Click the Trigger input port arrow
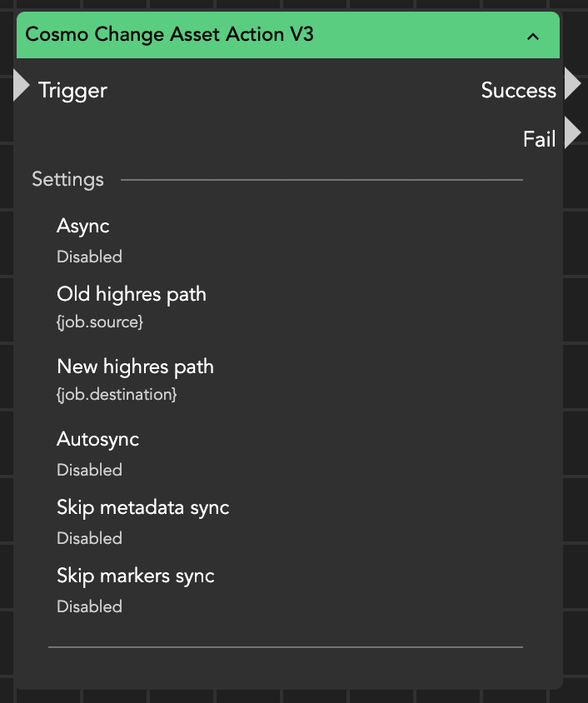Image resolution: width=588 pixels, height=703 pixels. pyautogui.click(x=21, y=87)
